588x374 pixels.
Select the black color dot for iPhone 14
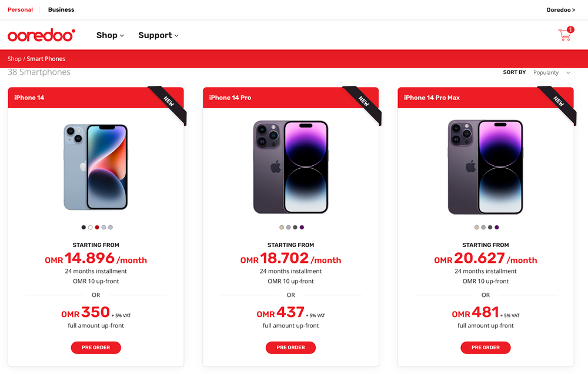83,227
